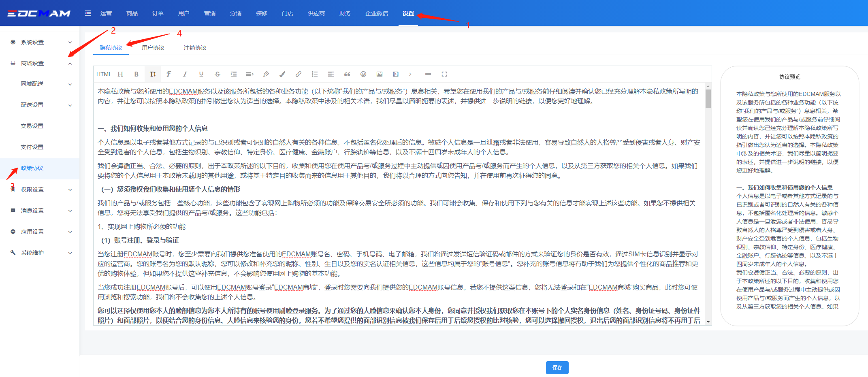Click the 保存 button
This screenshot has width=868, height=377.
pyautogui.click(x=557, y=367)
